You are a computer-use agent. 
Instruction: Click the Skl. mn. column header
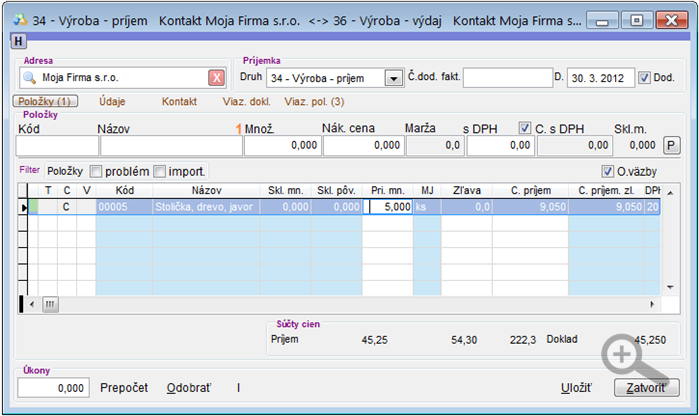[285, 190]
